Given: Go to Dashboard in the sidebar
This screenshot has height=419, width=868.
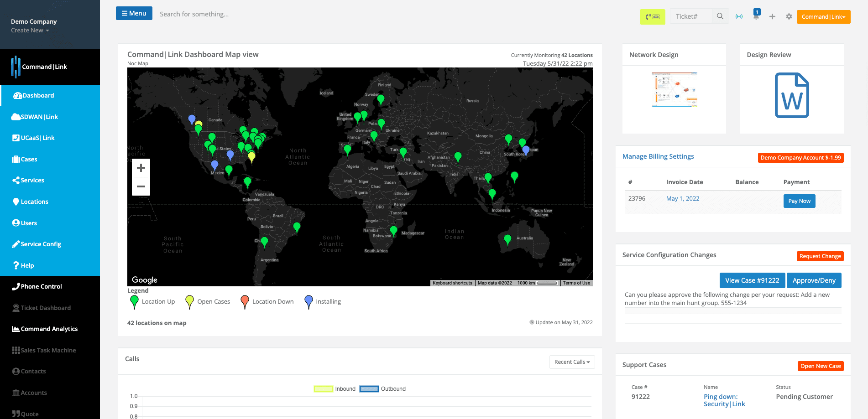Looking at the screenshot, I should (50, 95).
